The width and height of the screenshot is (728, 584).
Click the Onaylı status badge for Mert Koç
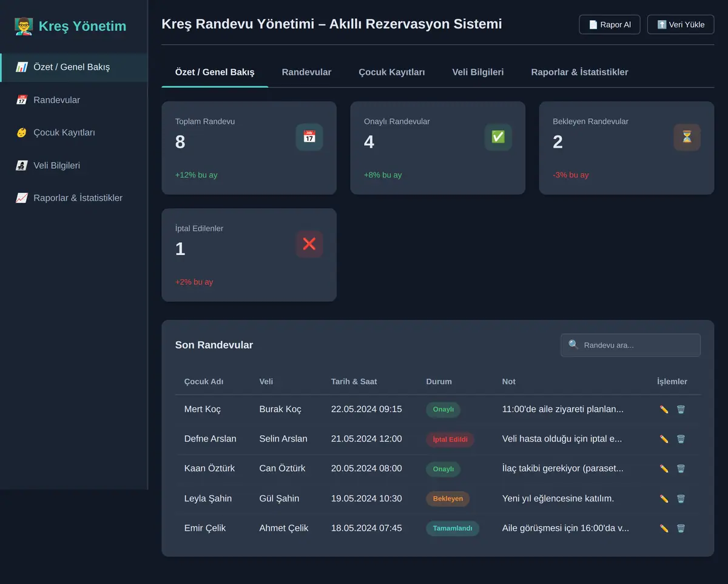pyautogui.click(x=443, y=409)
